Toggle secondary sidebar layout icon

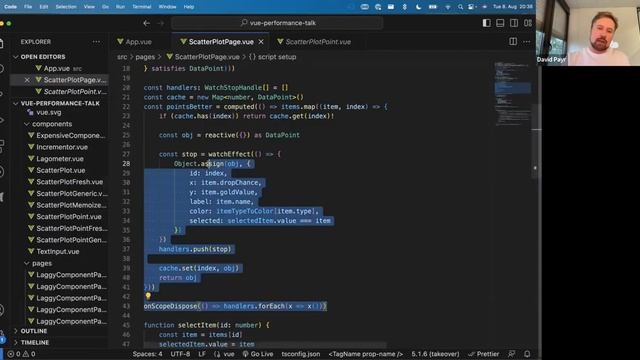514,23
